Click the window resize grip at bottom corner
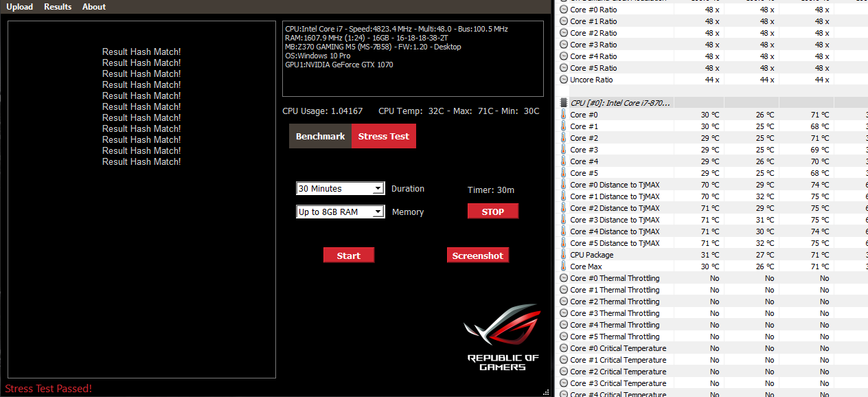 tap(547, 392)
